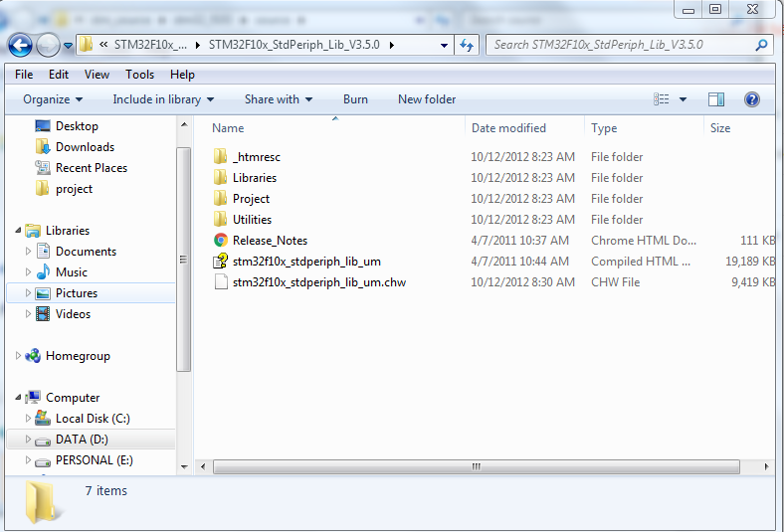
Task: Expand the Music library node
Action: [28, 272]
